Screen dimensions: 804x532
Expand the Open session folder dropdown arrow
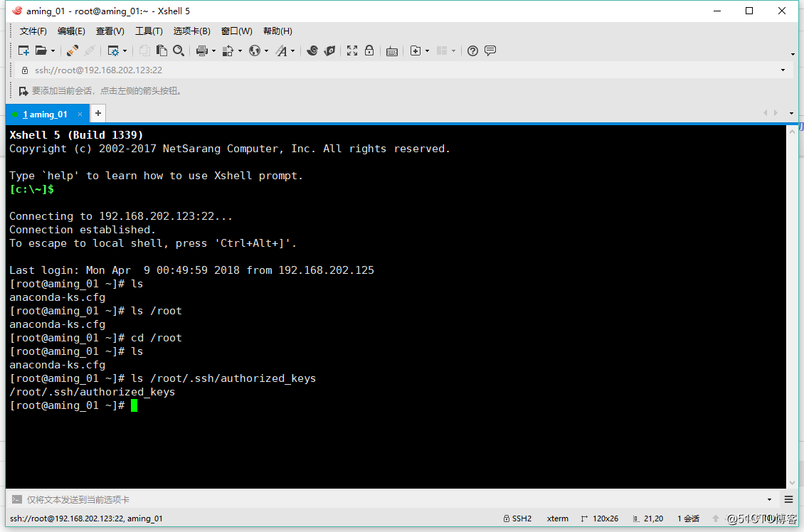tap(53, 51)
